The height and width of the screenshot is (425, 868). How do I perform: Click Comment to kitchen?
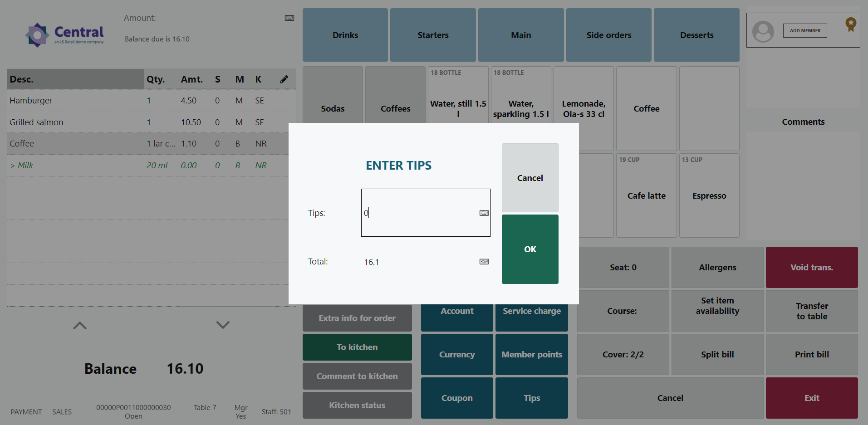(357, 376)
